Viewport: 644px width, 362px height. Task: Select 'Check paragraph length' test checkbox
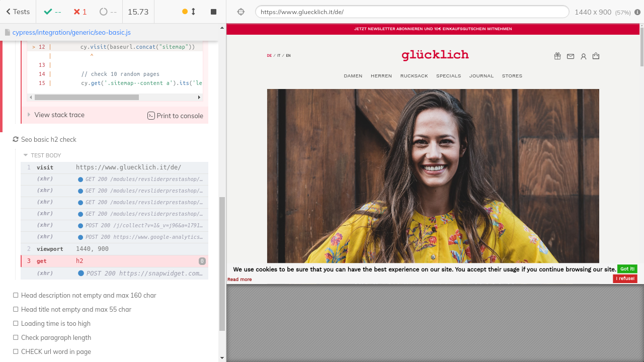(16, 338)
